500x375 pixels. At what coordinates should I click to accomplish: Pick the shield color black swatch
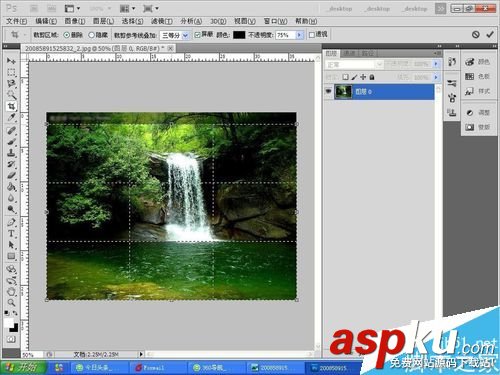239,35
